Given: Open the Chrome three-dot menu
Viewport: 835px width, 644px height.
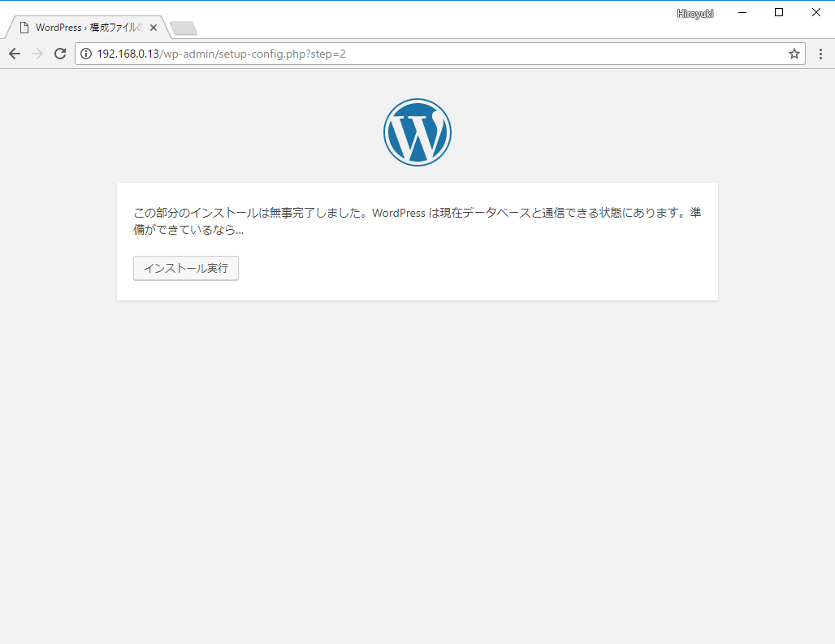Looking at the screenshot, I should pyautogui.click(x=820, y=54).
